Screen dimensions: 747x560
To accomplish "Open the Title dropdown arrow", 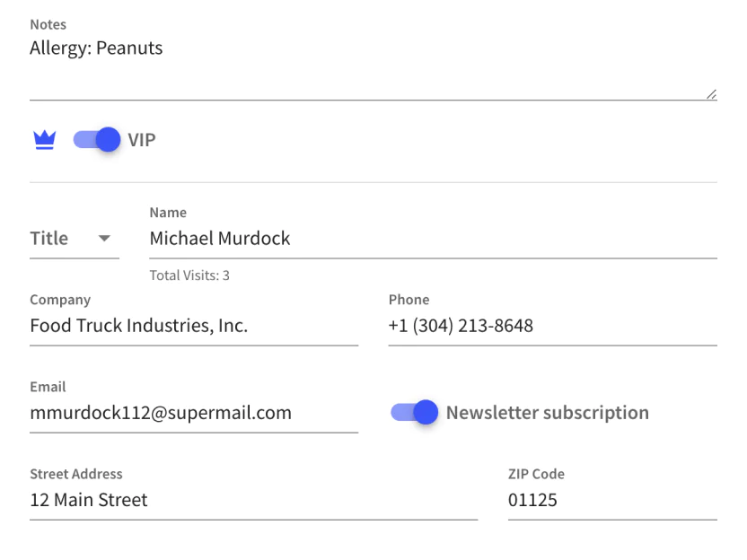I will (104, 239).
